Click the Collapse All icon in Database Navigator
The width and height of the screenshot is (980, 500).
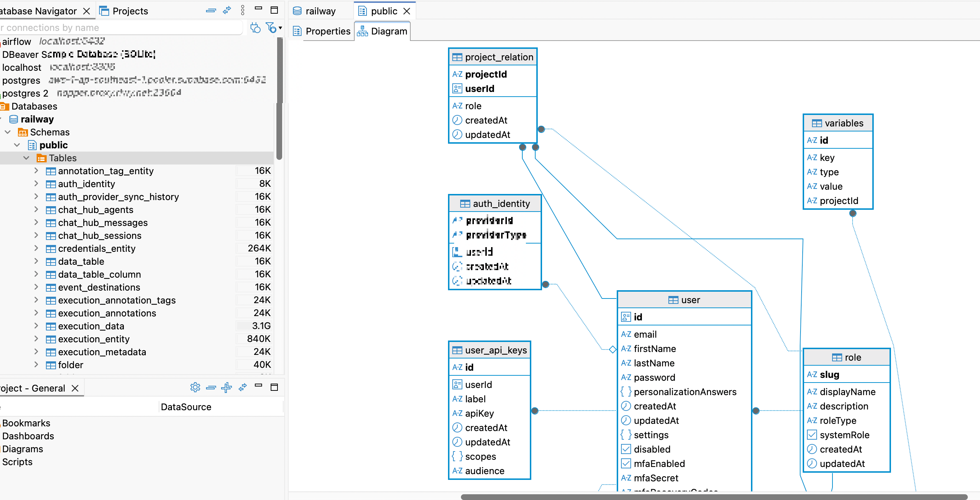click(211, 11)
